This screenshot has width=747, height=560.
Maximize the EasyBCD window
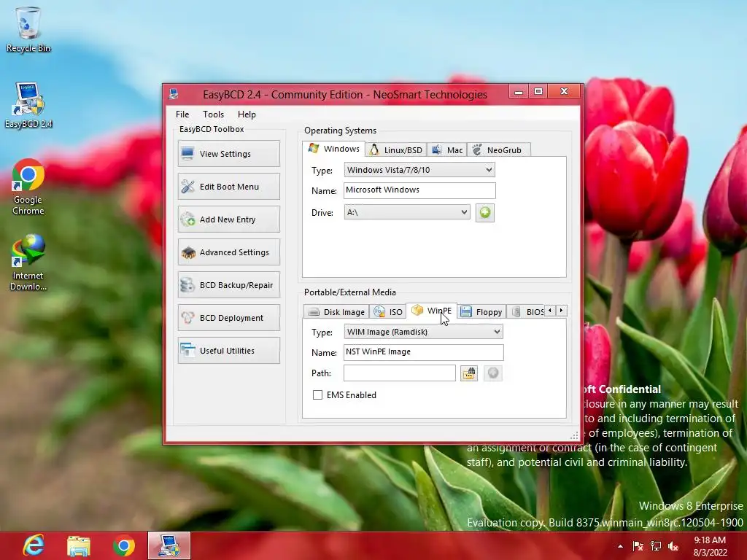click(x=538, y=91)
